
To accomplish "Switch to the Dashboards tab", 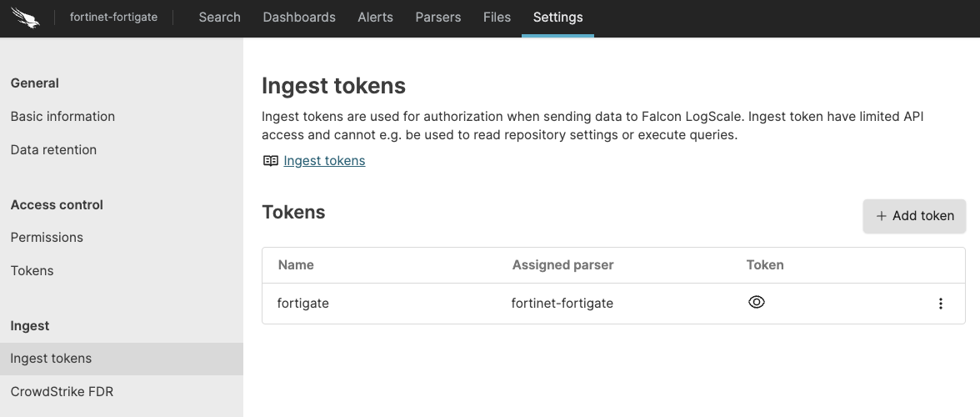I will point(299,18).
